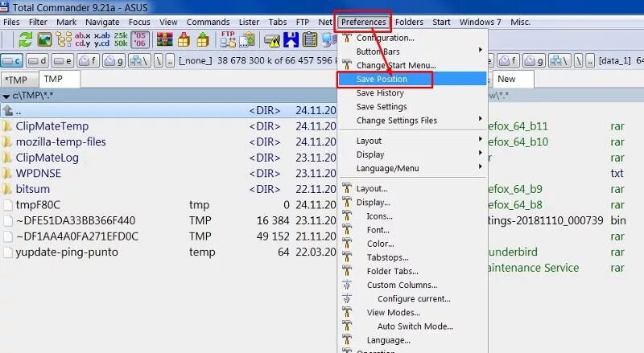Expand the Button Bars submenu
The height and width of the screenshot is (353, 644).
412,51
